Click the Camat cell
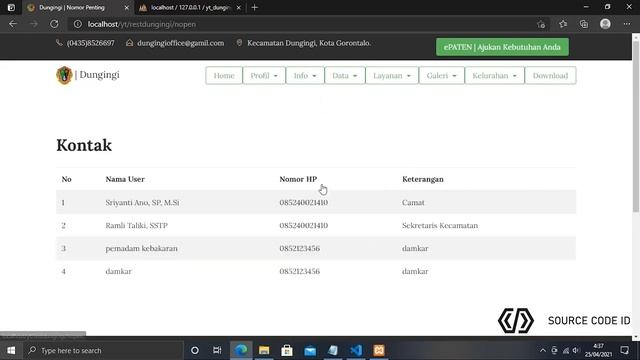Screen dimensions: 640x360 click(x=413, y=202)
